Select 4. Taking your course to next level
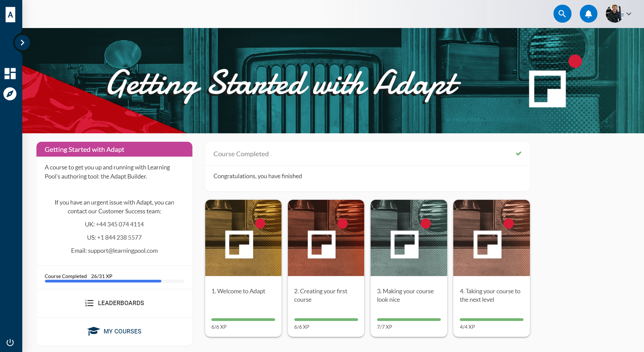644x352 pixels. click(491, 268)
